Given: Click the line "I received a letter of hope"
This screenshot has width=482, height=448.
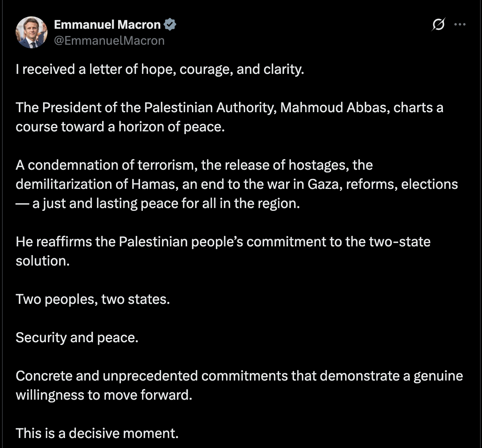Looking at the screenshot, I should click(160, 69).
